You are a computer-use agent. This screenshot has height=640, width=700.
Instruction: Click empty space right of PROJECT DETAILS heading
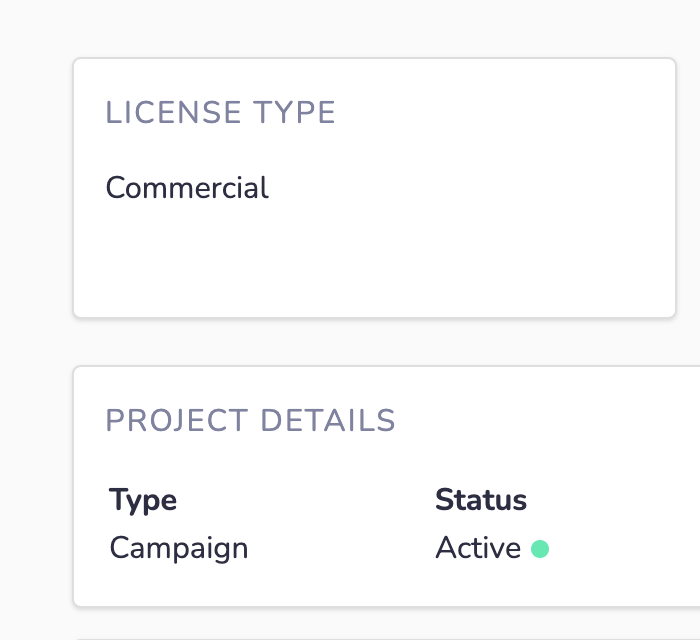click(545, 420)
